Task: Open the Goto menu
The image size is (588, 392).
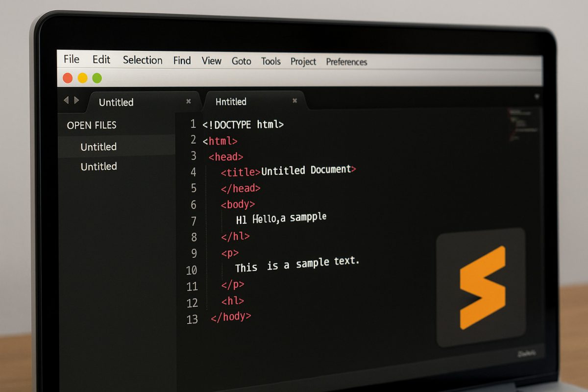Action: pyautogui.click(x=241, y=61)
